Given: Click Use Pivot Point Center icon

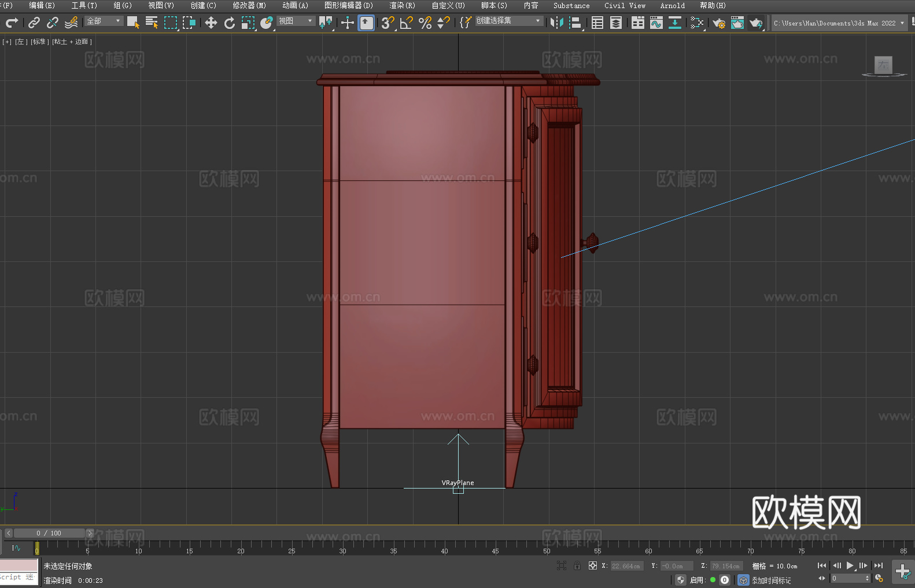Looking at the screenshot, I should (326, 23).
